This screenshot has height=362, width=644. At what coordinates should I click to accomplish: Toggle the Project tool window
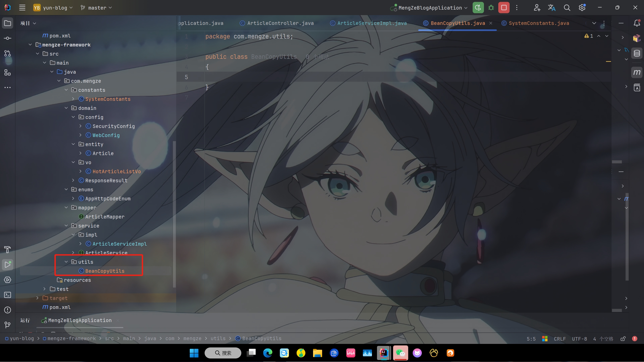8,23
